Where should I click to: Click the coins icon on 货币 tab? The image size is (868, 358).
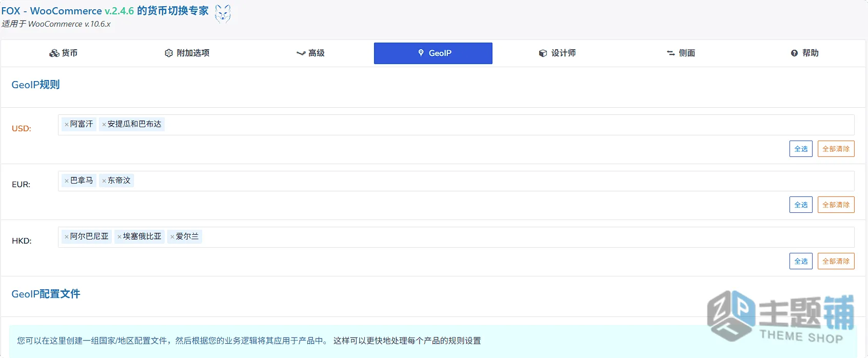[x=54, y=53]
